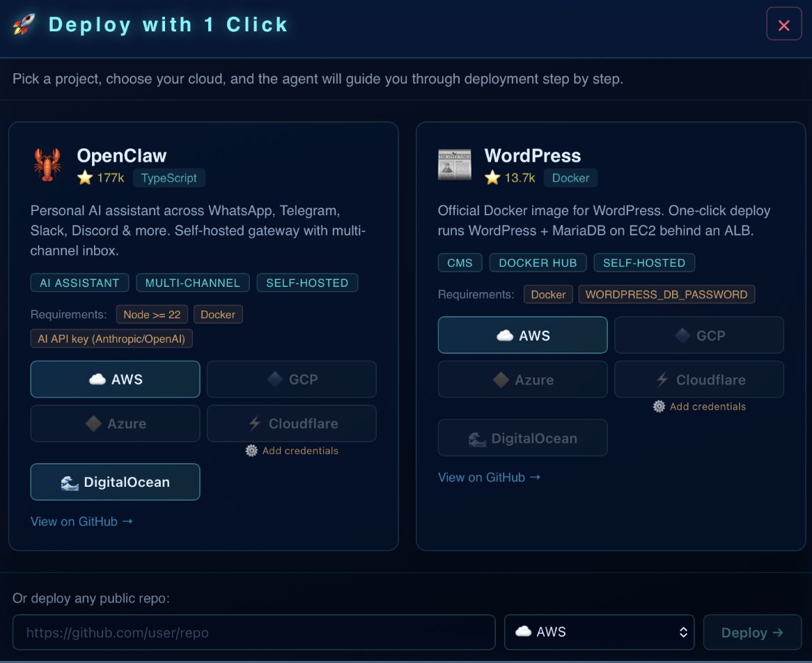
Task: Click the gear icon near OpenClaw's Add credentials
Action: [251, 451]
